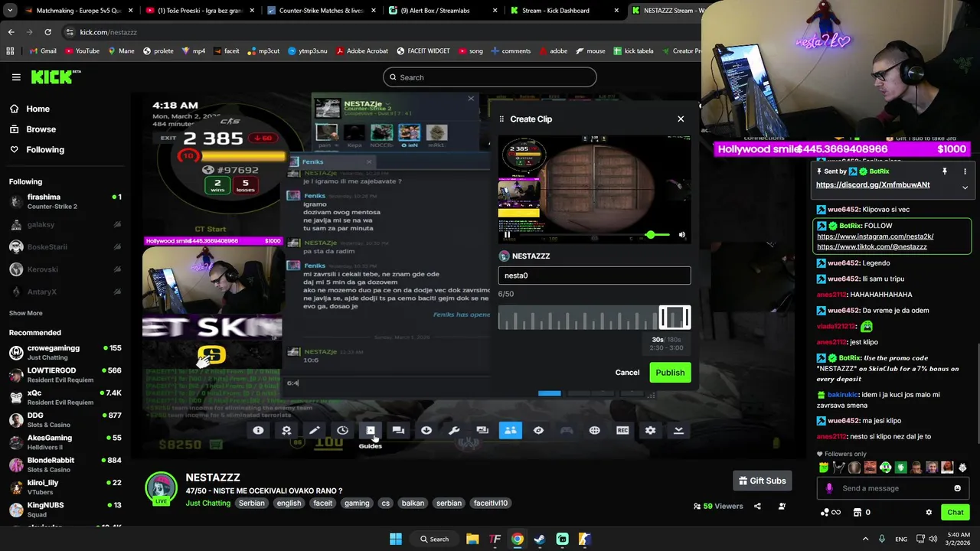Open screenshots icon in the overlay toolbar

482,430
